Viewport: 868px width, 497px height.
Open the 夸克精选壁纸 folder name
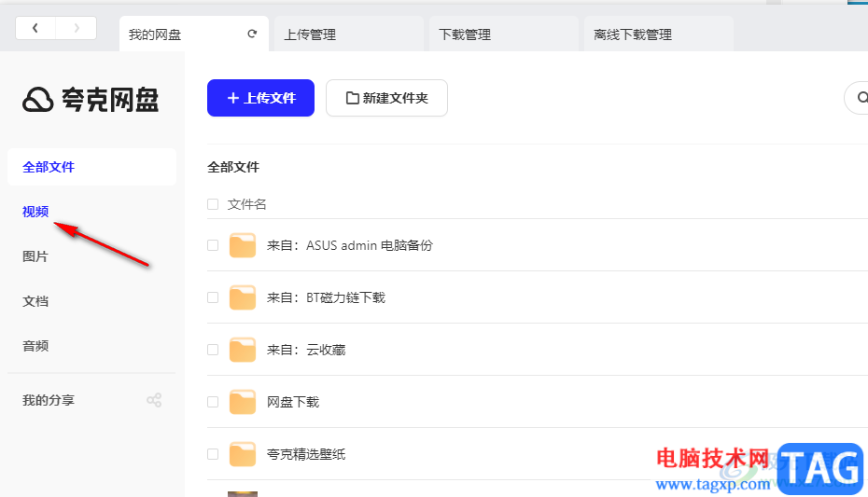(306, 454)
